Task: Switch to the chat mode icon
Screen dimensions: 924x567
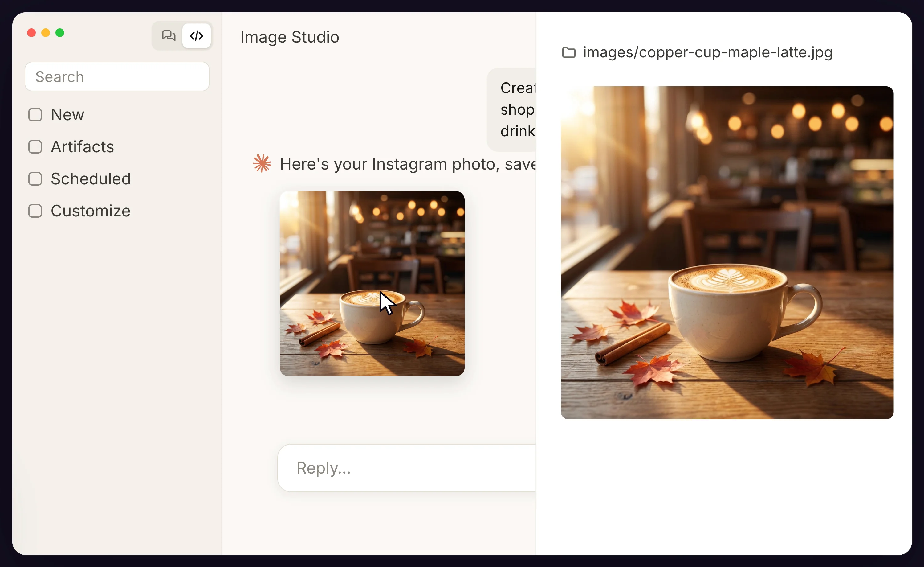Action: tap(168, 36)
